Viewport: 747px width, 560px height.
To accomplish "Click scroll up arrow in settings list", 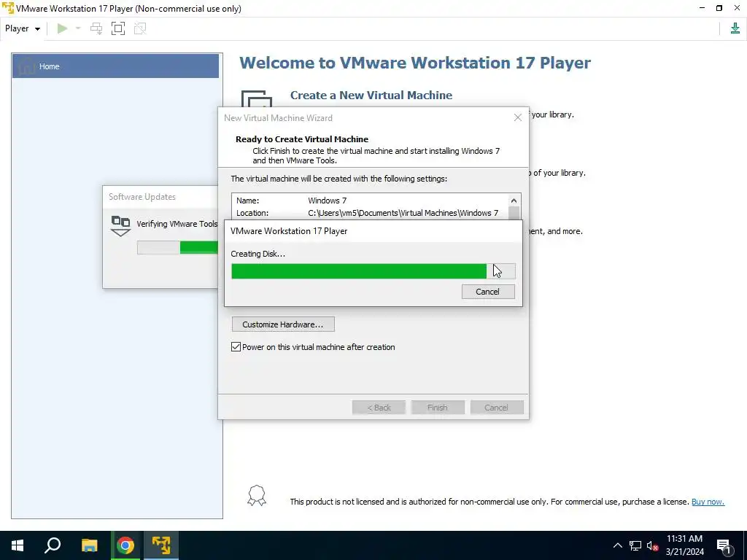I will 514,201.
